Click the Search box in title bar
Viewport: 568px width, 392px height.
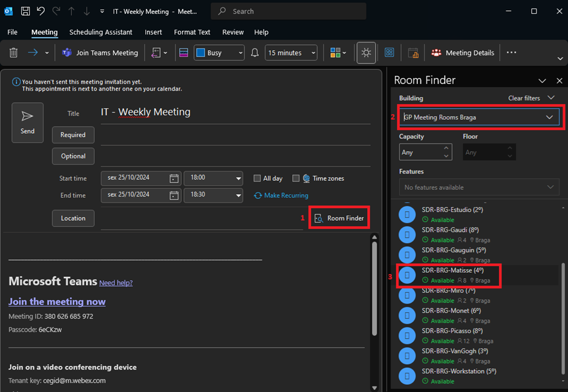coord(289,11)
